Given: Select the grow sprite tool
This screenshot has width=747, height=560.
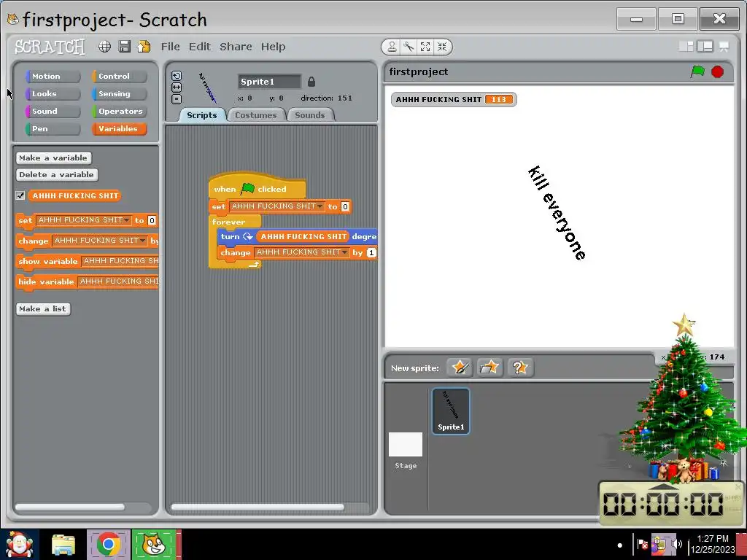Looking at the screenshot, I should (x=425, y=47).
